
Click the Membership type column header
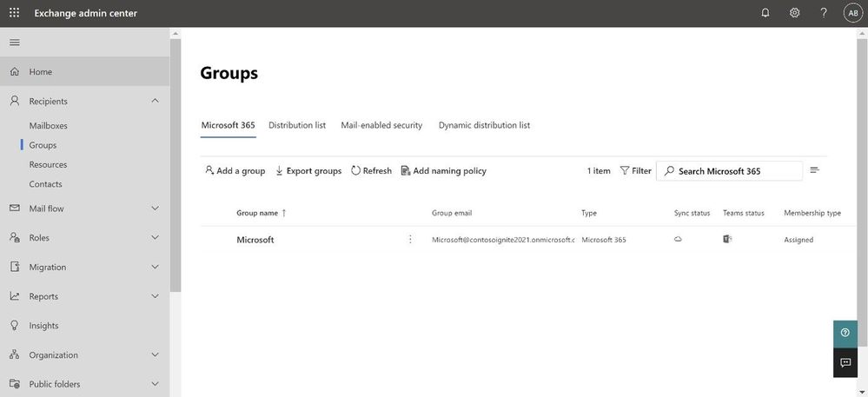[812, 213]
